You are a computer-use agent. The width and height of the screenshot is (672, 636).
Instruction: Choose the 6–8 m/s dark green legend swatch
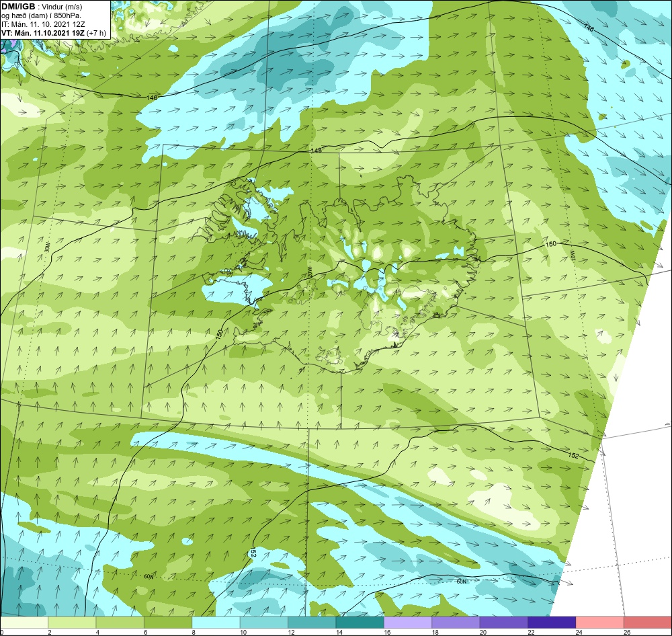pos(168,622)
